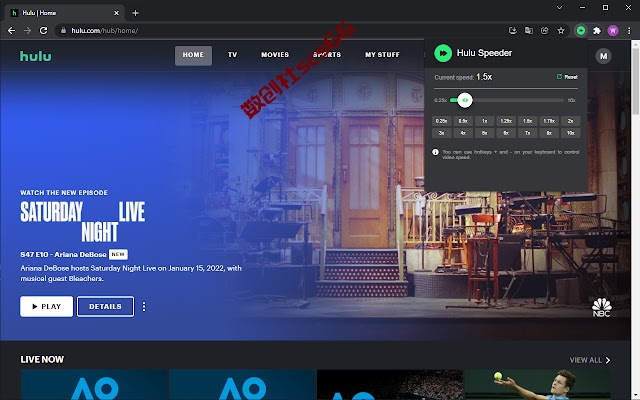The width and height of the screenshot is (640, 400).
Task: Click the Hulu logo
Action: pos(36,56)
